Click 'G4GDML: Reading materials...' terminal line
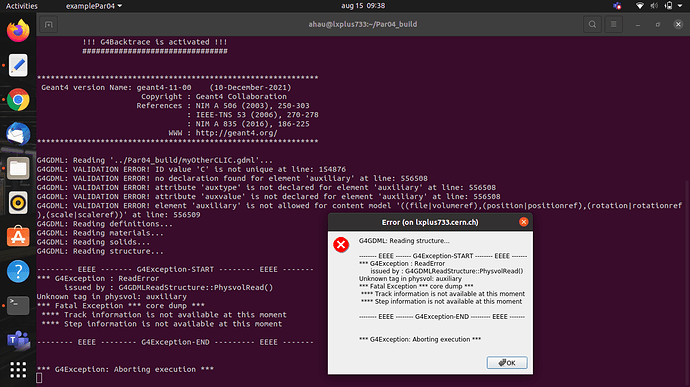Screen dimensions: 690x387 point(100,233)
